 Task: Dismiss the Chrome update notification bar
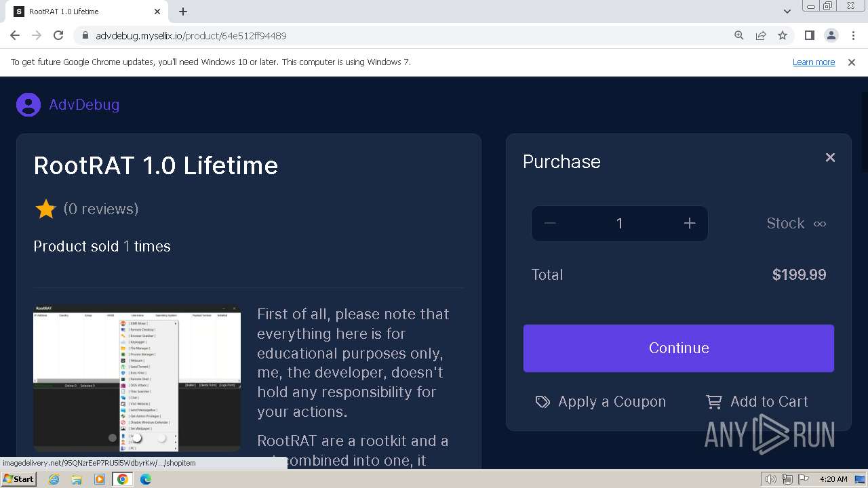click(x=852, y=62)
